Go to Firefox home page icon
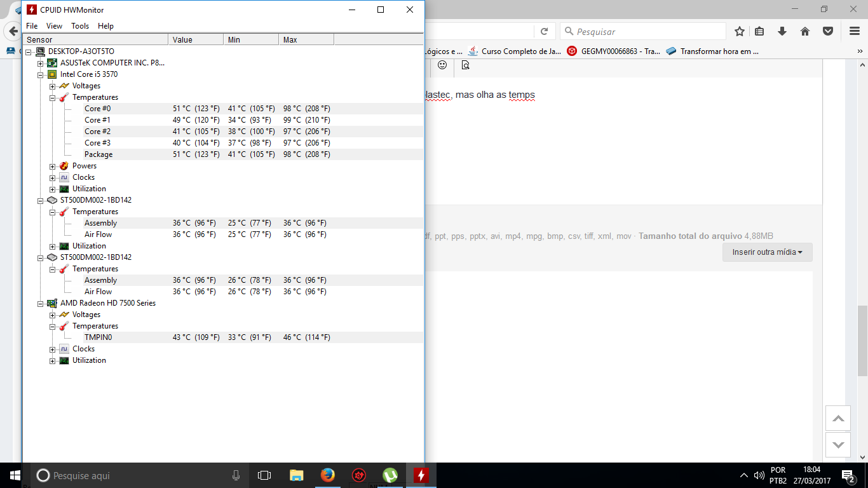Viewport: 868px width, 488px height. 805,31
